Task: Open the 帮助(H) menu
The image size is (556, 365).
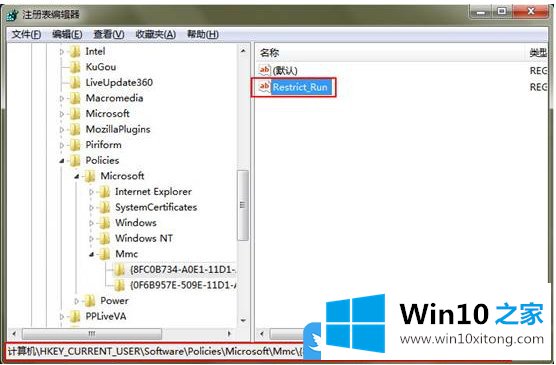Action: [202, 34]
